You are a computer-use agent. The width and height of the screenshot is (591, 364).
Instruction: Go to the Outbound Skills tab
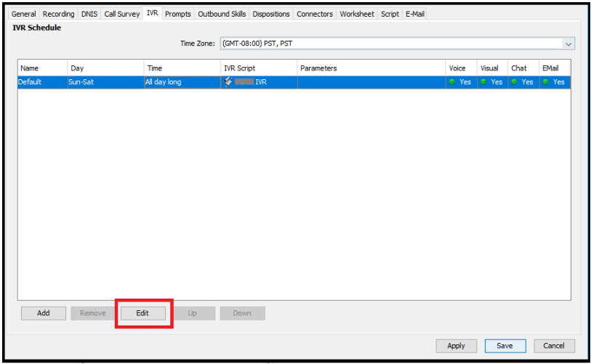coord(222,14)
